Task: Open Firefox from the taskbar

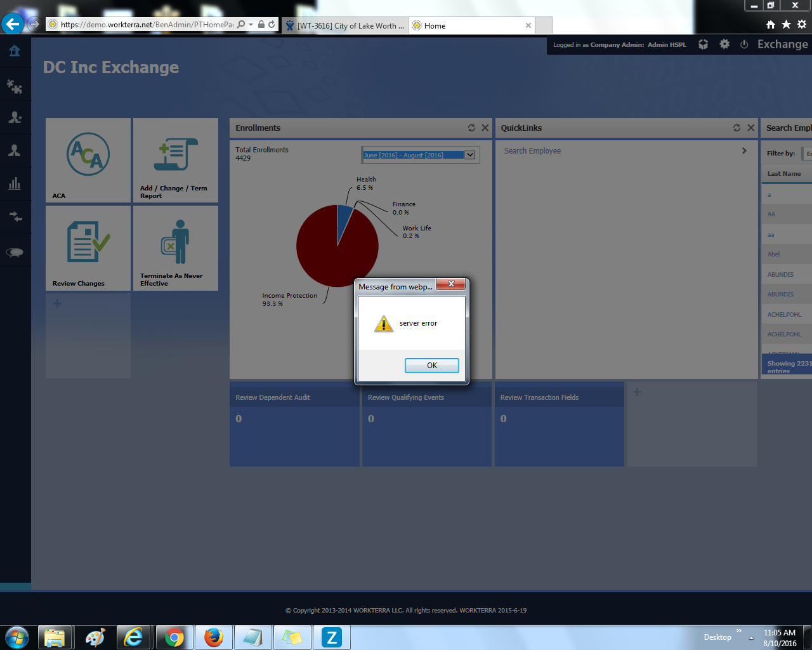Action: pyautogui.click(x=214, y=637)
